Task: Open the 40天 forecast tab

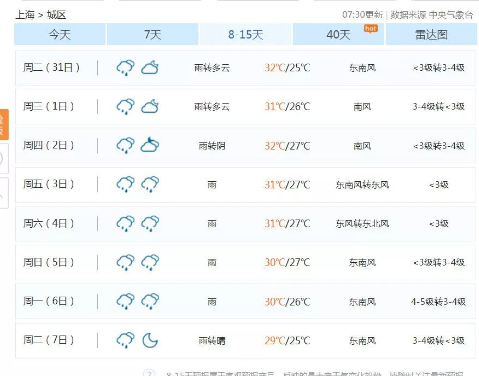Action: (338, 34)
